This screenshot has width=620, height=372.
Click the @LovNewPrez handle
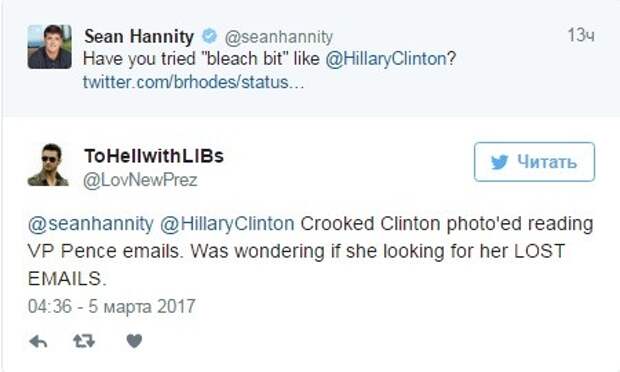[140, 180]
